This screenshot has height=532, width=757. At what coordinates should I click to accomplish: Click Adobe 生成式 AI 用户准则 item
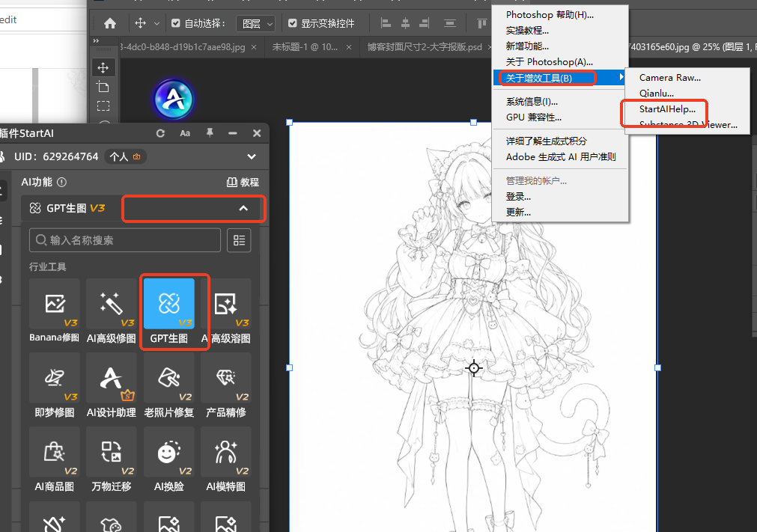point(561,156)
